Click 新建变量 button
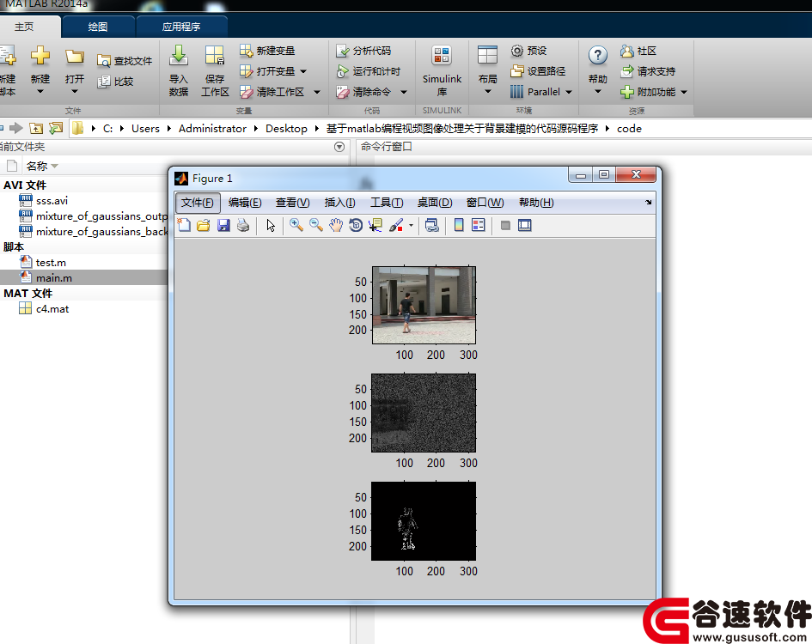This screenshot has width=812, height=644. tap(267, 51)
